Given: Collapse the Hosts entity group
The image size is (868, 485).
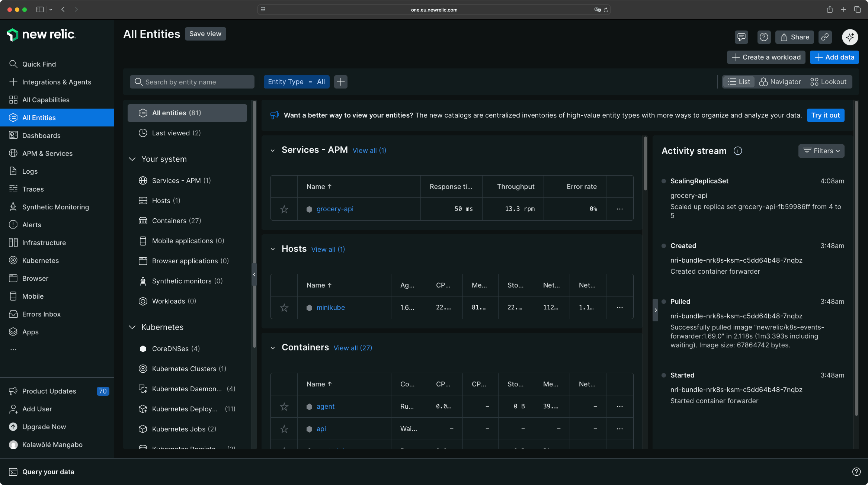Looking at the screenshot, I should [x=273, y=249].
